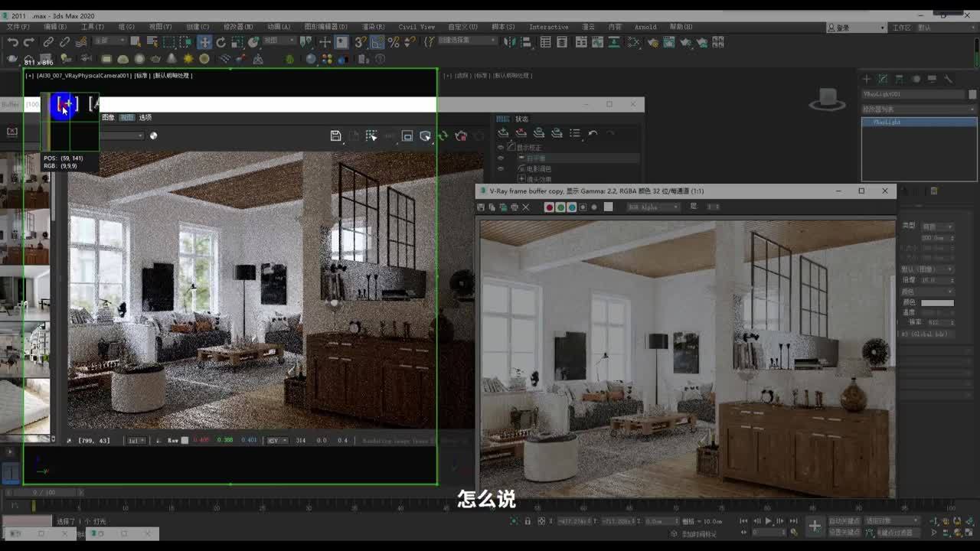
Task: Expand the 镜头效果 layer plus box
Action: 522,179
